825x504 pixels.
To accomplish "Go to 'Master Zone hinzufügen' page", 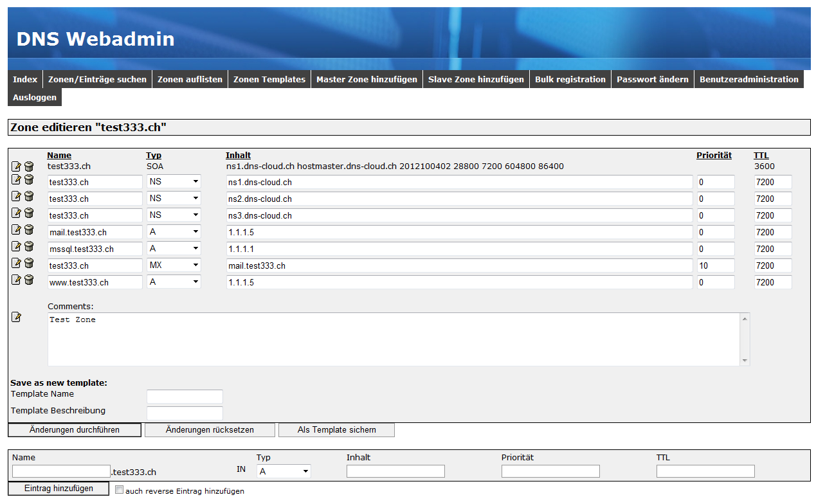I will click(367, 79).
